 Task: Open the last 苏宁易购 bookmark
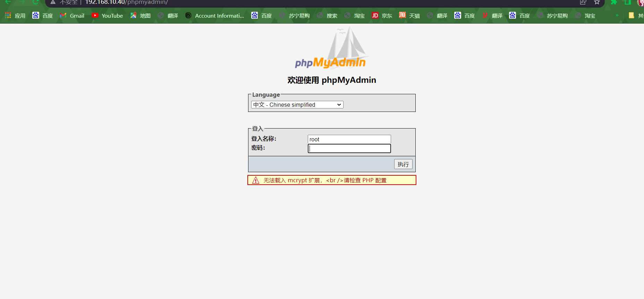[x=552, y=16]
